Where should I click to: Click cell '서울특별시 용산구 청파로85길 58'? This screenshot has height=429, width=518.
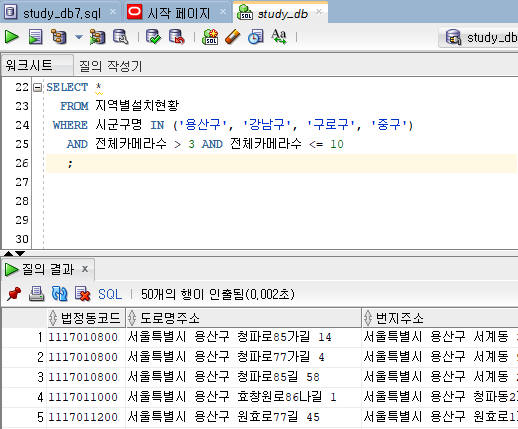click(244, 377)
